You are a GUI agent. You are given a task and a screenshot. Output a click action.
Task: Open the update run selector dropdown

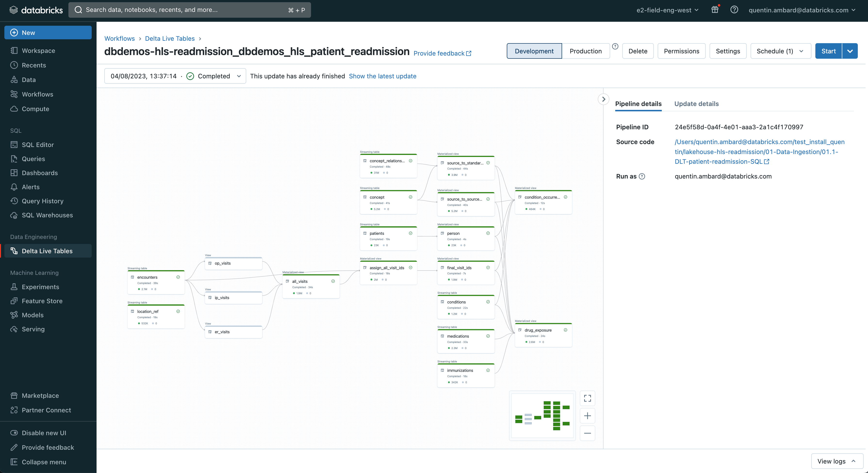(x=175, y=76)
